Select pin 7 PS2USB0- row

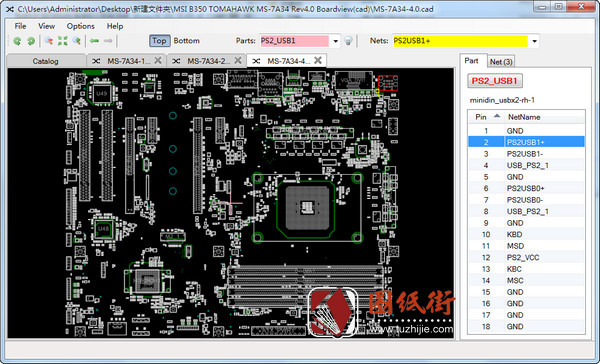(x=526, y=200)
